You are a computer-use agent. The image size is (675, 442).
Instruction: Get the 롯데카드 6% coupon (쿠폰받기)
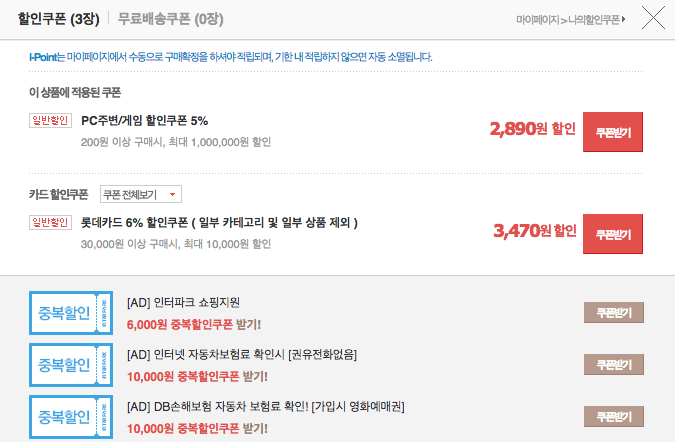pyautogui.click(x=613, y=234)
